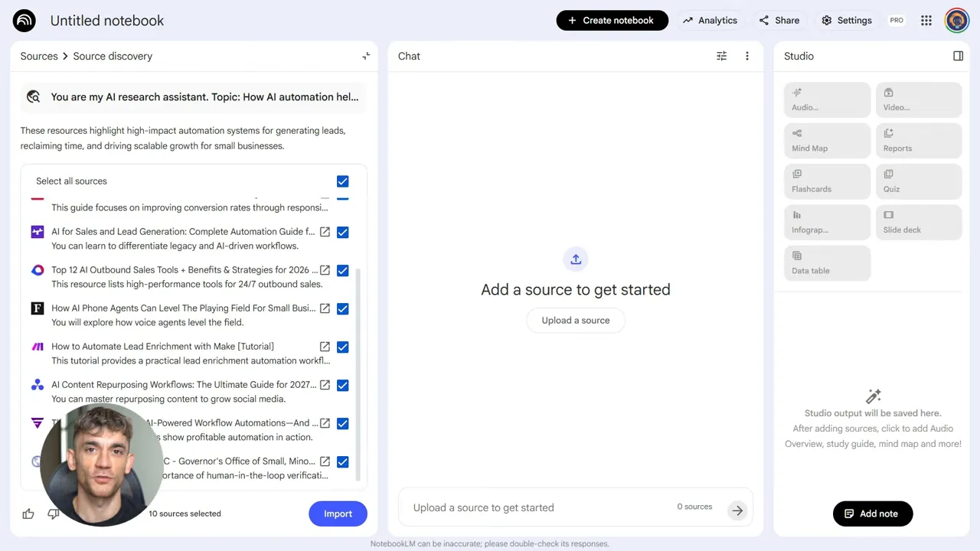Viewport: 980px width, 551px height.
Task: Click the sources list scrollbar
Action: point(358,375)
